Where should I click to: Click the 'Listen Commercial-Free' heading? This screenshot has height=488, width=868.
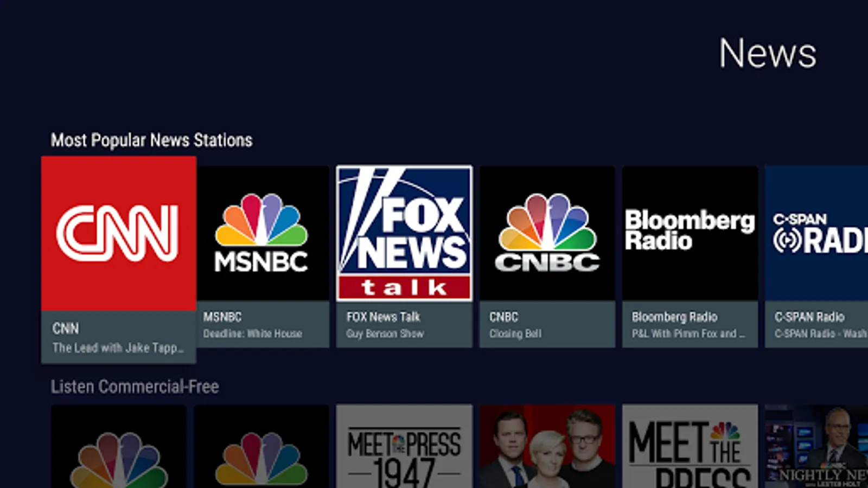coord(135,387)
